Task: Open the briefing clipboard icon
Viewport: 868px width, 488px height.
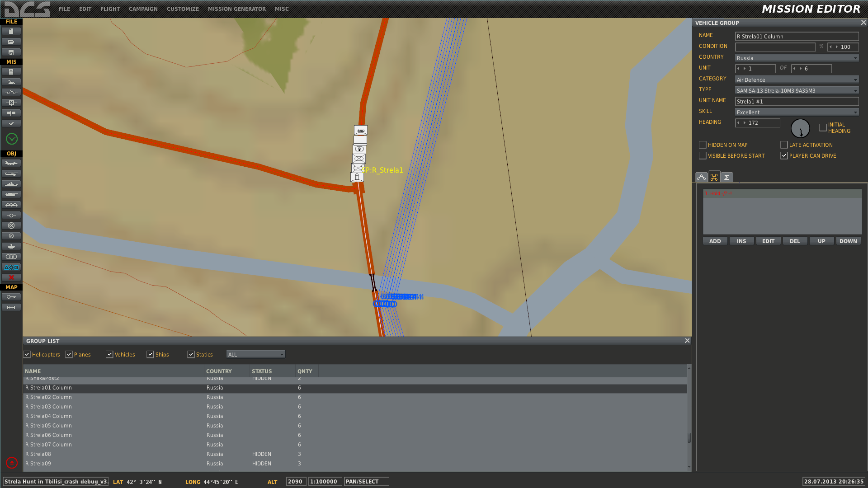Action: pos(11,71)
